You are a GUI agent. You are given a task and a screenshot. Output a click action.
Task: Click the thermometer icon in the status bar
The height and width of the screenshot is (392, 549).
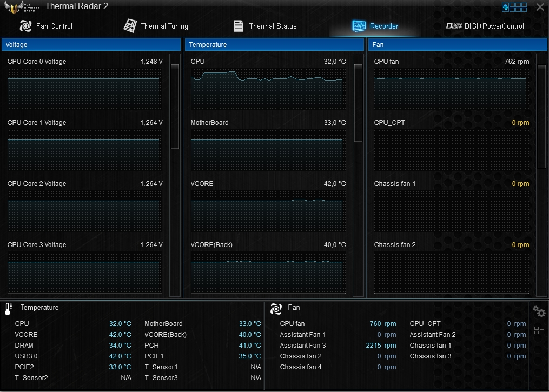point(8,309)
